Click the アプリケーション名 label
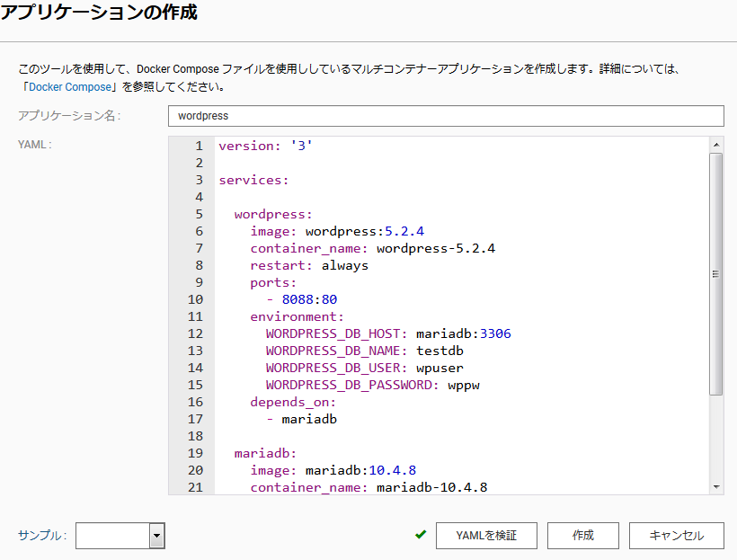 pyautogui.click(x=69, y=116)
